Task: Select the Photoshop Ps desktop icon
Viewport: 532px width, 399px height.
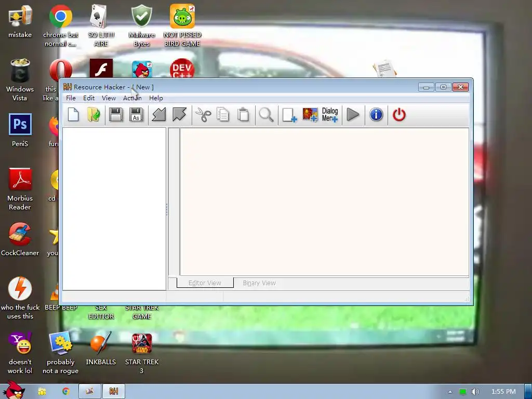Action: point(20,130)
